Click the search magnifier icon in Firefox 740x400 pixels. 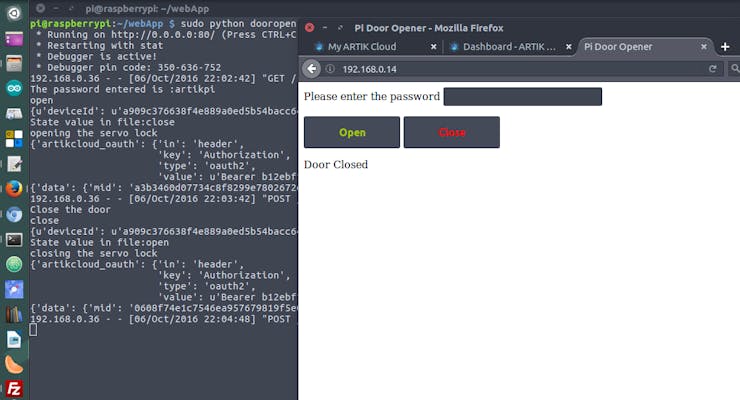point(735,69)
